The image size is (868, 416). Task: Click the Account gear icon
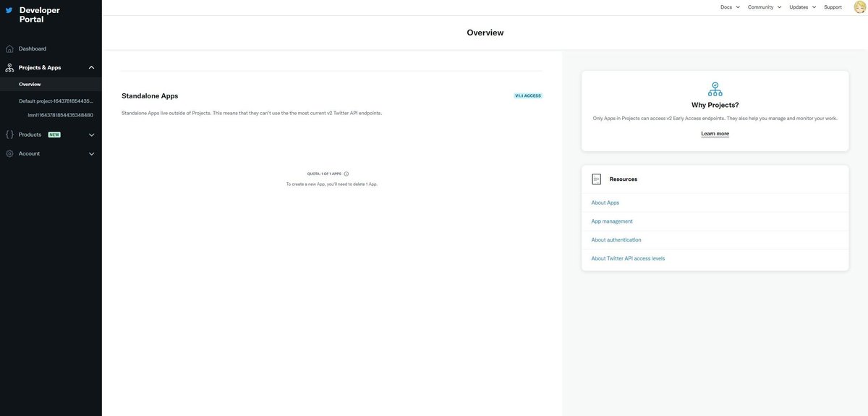pos(9,153)
